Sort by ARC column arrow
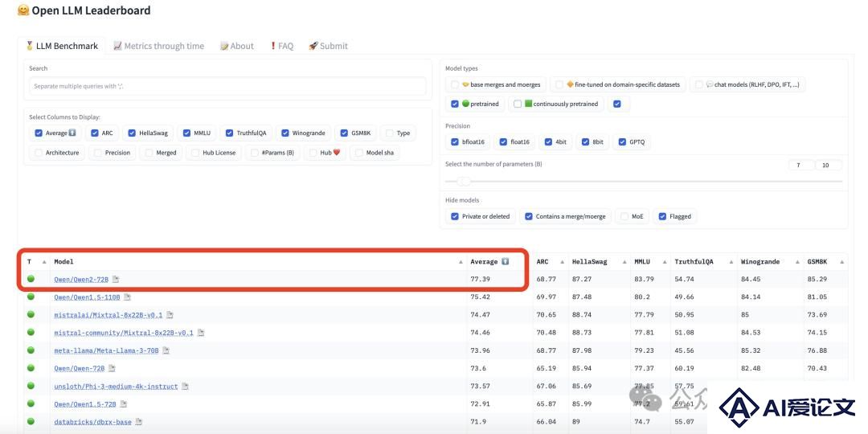The image size is (868, 434). pos(562,262)
